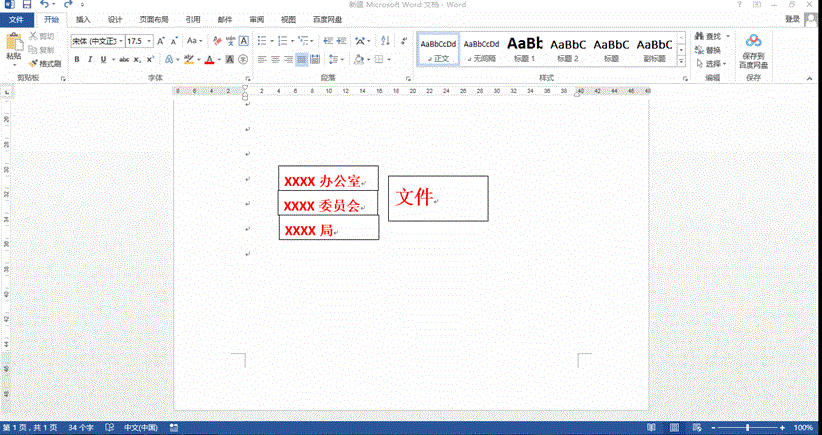Image resolution: width=822 pixels, height=435 pixels.
Task: Toggle justify paragraph alignment
Action: pyautogui.click(x=301, y=60)
